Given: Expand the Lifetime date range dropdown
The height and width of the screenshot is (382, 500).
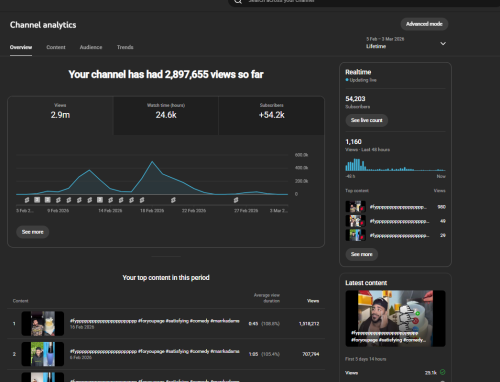Looking at the screenshot, I should point(406,43).
